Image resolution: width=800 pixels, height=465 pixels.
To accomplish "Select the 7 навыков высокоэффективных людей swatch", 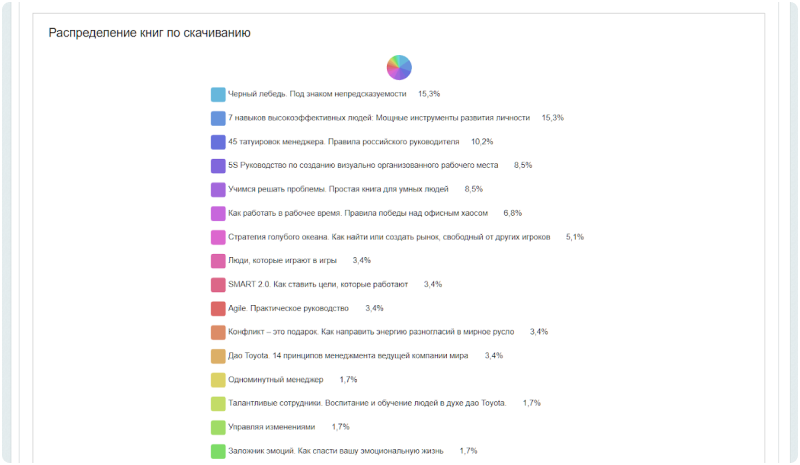I will (218, 118).
